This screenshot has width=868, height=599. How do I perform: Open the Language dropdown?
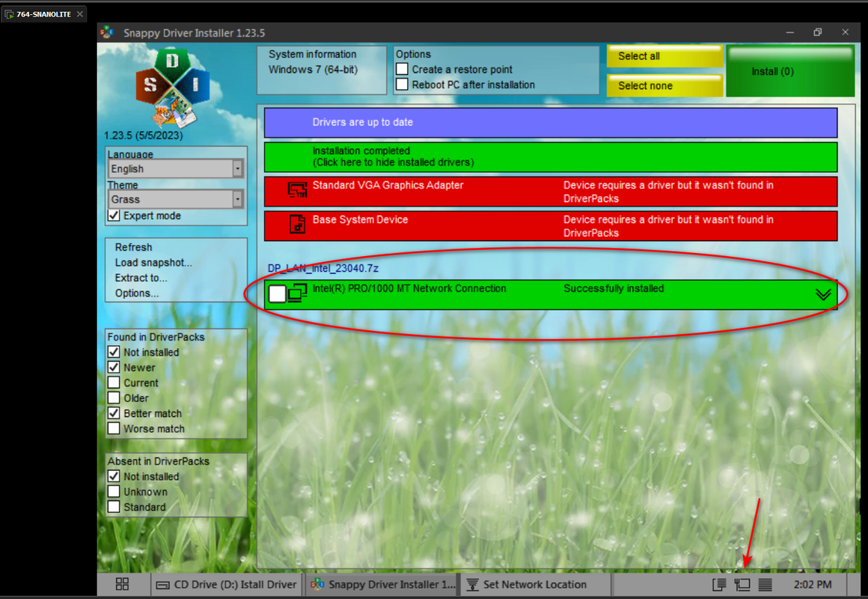point(176,168)
